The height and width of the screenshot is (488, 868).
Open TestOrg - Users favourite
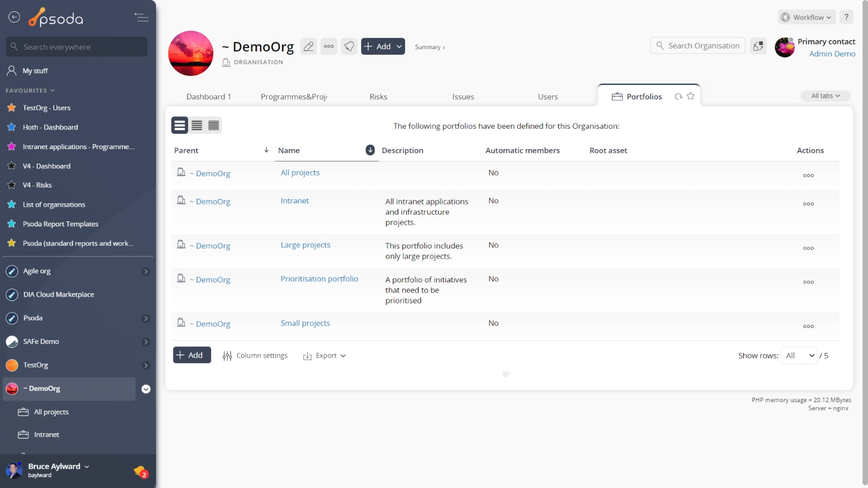click(x=46, y=108)
